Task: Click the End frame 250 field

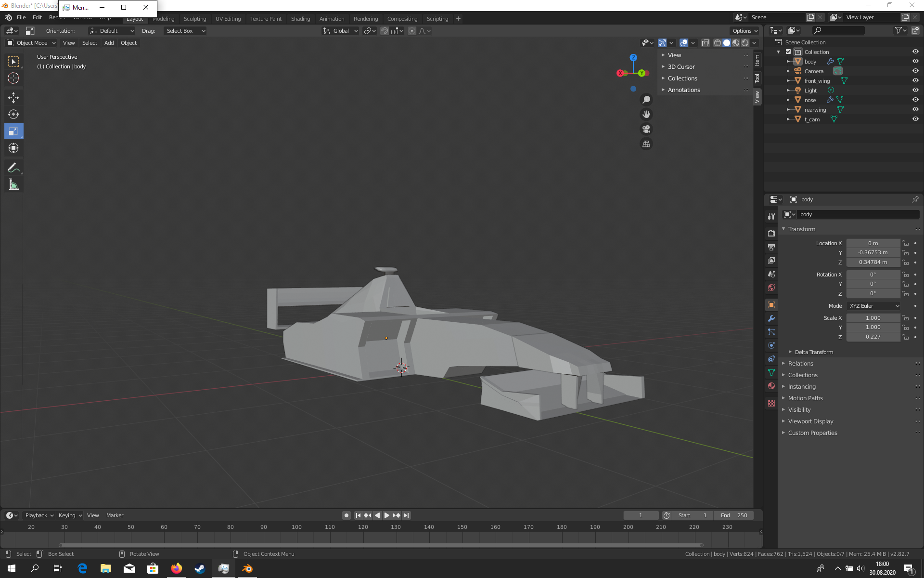Action: [734, 515]
